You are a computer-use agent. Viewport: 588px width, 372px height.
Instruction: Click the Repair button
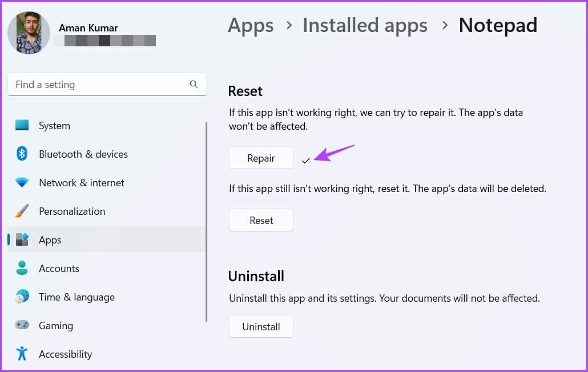click(x=261, y=158)
